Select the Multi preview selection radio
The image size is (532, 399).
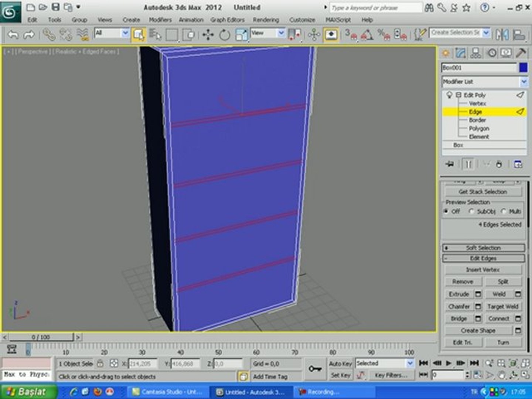tap(504, 211)
